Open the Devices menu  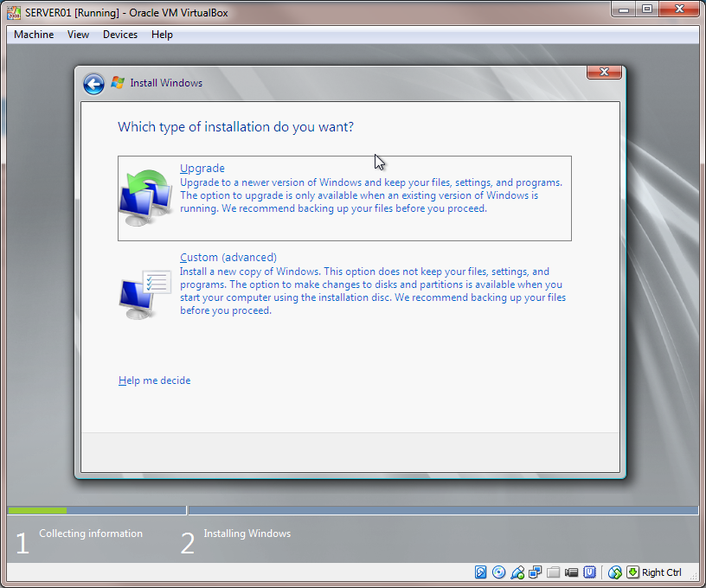point(120,35)
